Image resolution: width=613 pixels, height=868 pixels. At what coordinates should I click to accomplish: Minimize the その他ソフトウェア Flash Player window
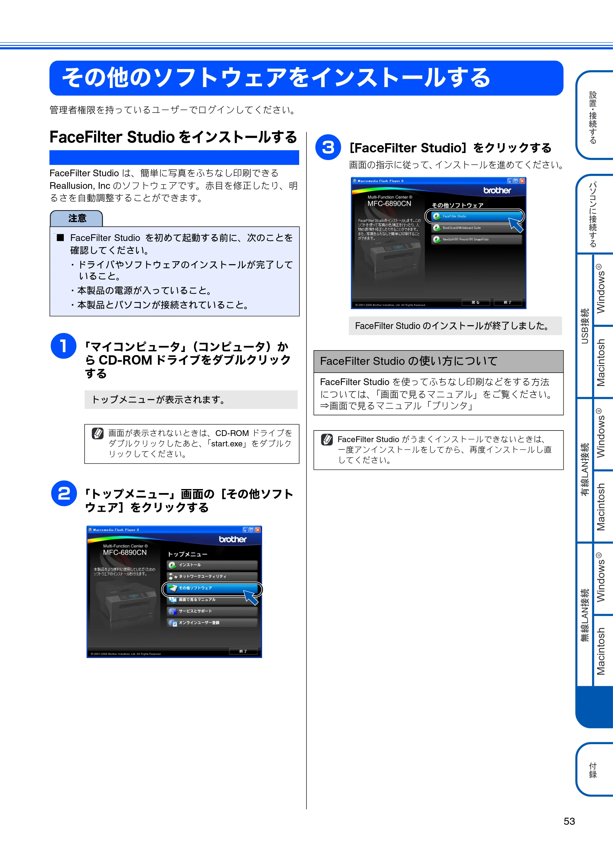510,181
